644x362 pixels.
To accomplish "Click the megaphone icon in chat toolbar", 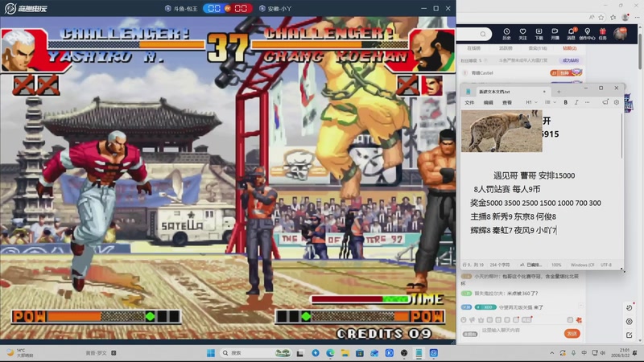I will (x=473, y=319).
